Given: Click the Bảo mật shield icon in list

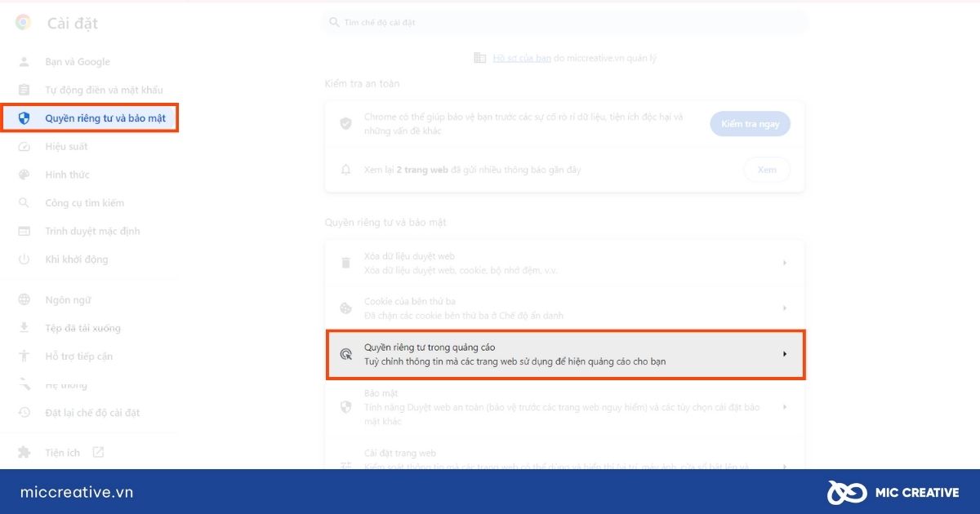Looking at the screenshot, I should click(x=346, y=406).
